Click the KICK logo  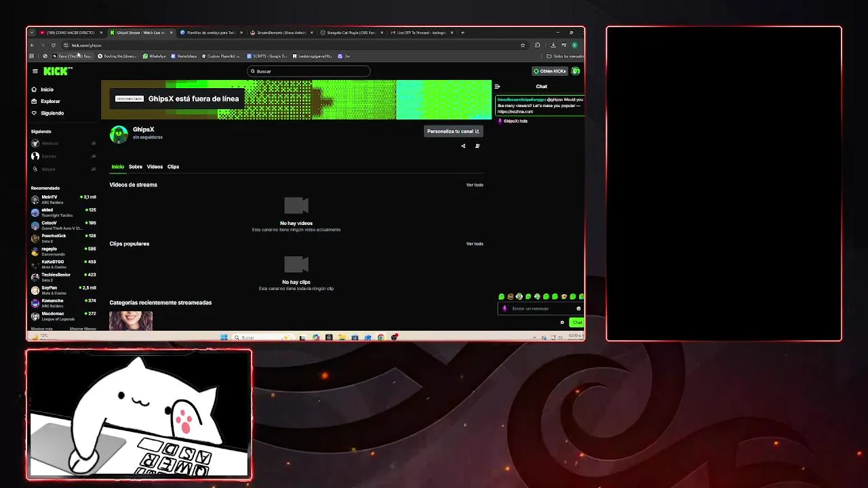coord(58,71)
